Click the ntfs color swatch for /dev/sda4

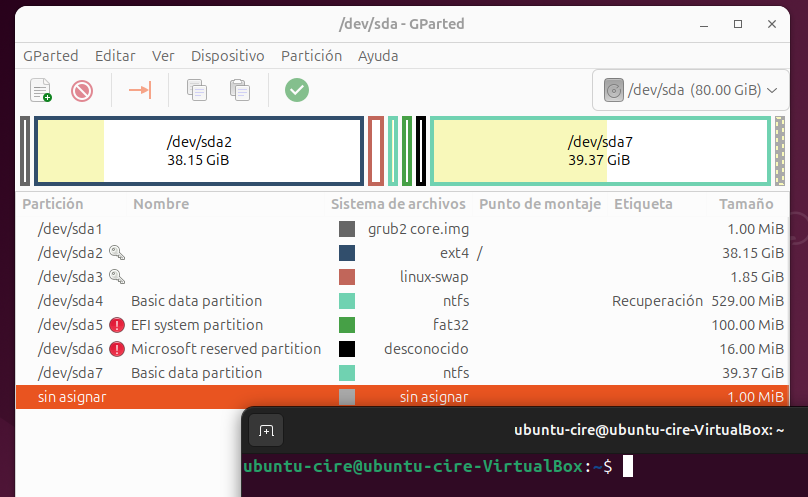(347, 301)
